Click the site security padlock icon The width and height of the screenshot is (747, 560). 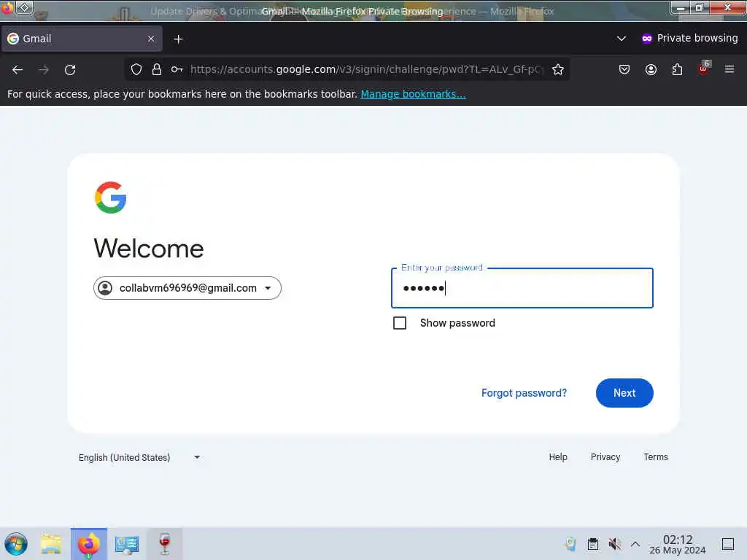coord(156,69)
